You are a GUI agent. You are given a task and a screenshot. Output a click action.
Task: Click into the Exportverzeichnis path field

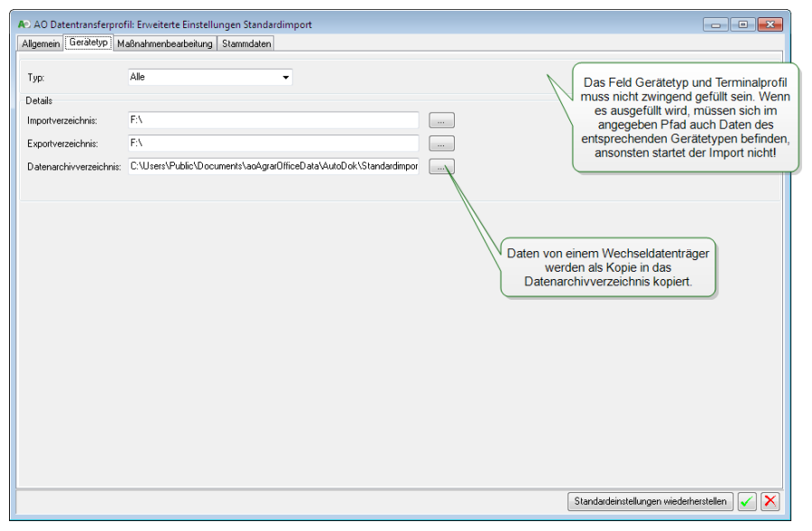pos(273,144)
